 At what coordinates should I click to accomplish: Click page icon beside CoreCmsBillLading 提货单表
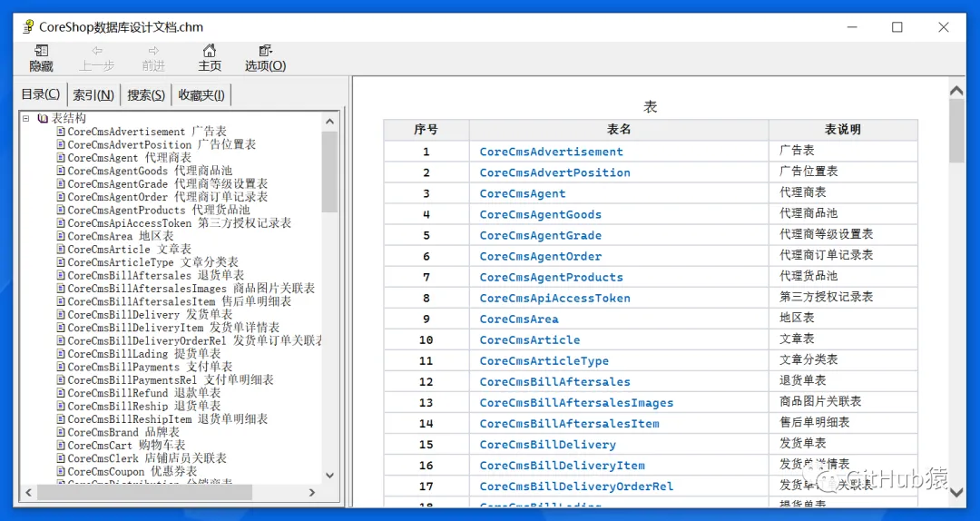point(61,354)
